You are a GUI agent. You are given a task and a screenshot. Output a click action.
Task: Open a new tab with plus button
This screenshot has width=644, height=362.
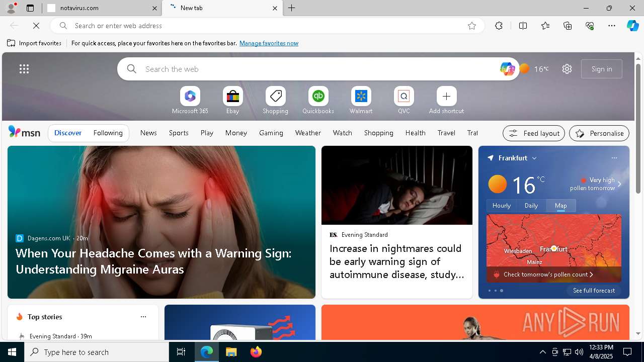click(x=292, y=8)
